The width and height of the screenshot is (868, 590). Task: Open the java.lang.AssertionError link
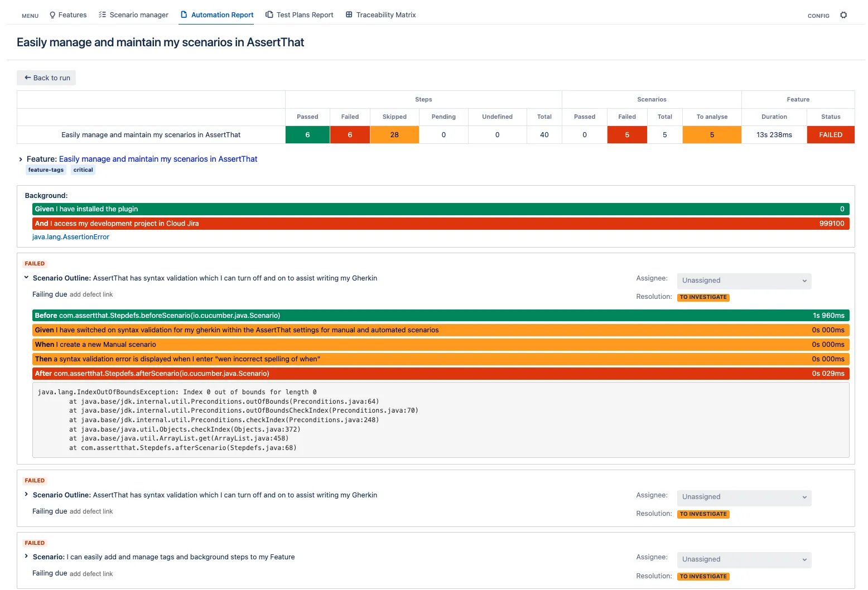point(71,237)
